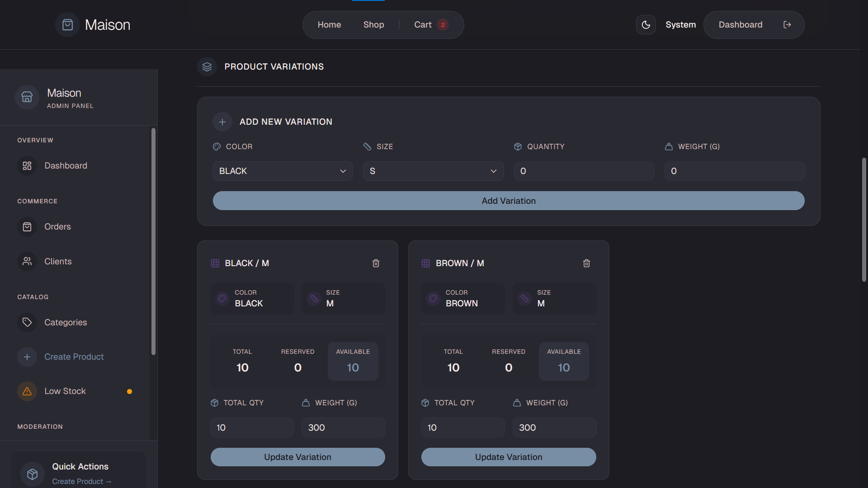Click the sidebar vertical scrollbar
Image resolution: width=868 pixels, height=488 pixels.
click(x=153, y=241)
